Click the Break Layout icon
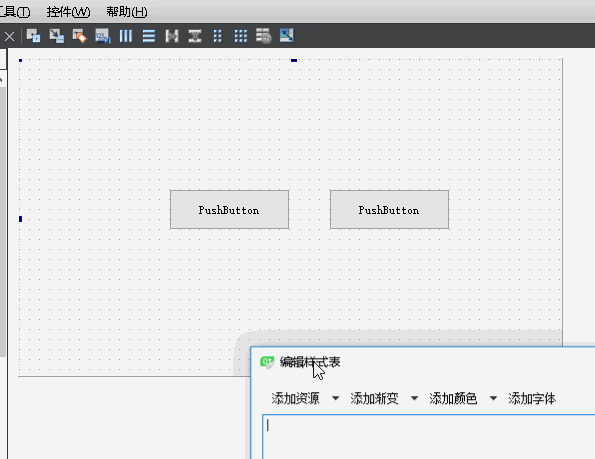The width and height of the screenshot is (595, 459). coord(263,36)
